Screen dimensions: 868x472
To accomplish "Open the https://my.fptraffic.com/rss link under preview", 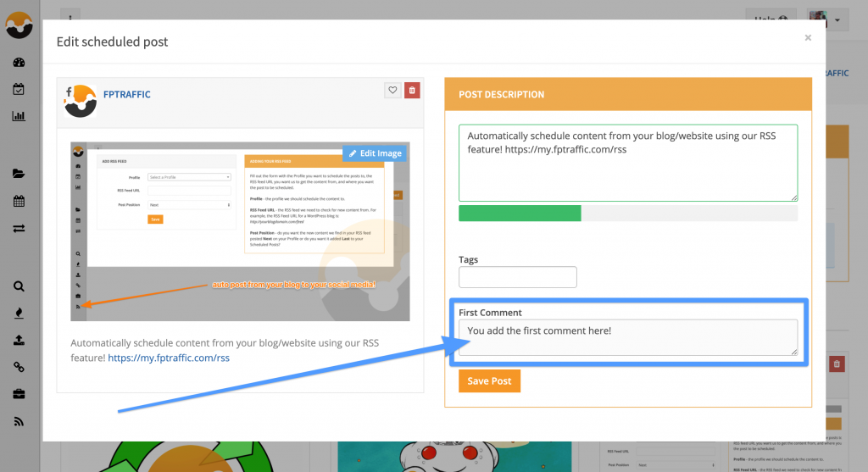I will tap(169, 358).
